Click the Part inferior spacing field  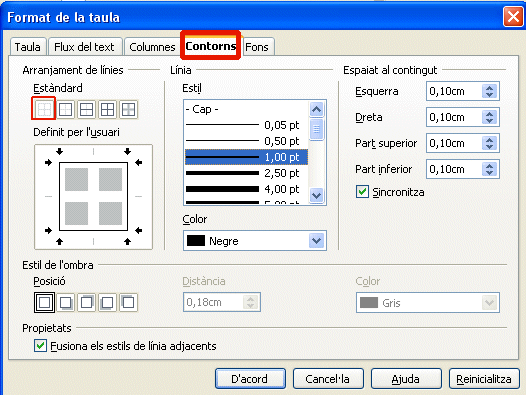(455, 169)
